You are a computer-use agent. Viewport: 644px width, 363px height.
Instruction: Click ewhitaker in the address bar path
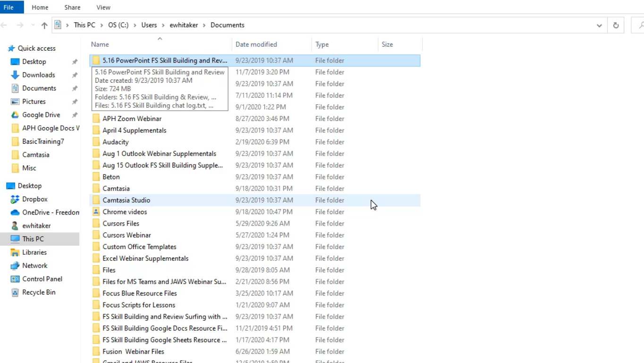[x=184, y=25]
